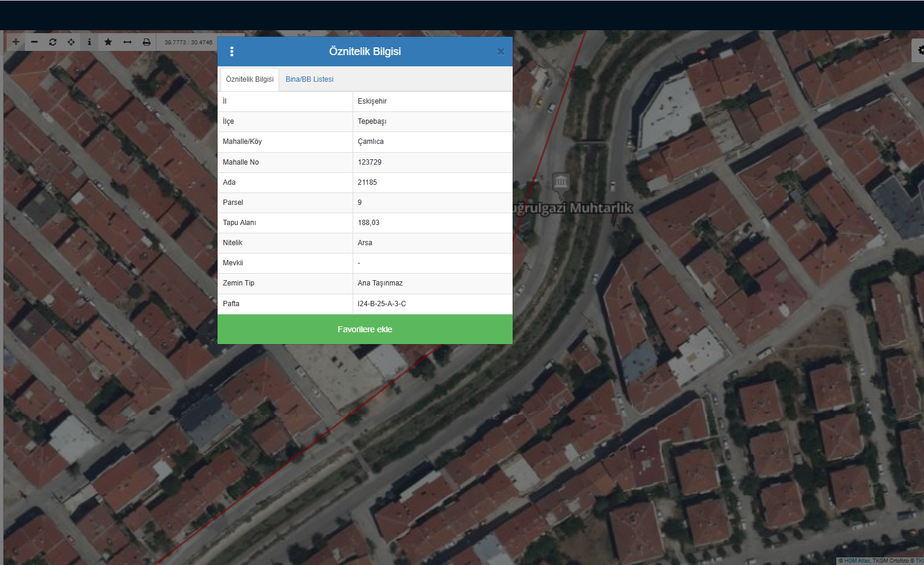Click the zoom in plus icon
The height and width of the screenshot is (565, 924).
pos(16,42)
